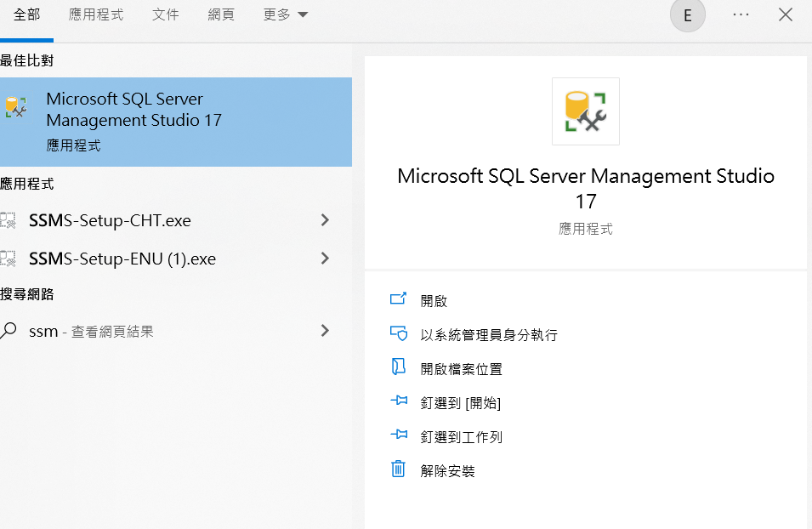Expand the ssm web search result arrow
Screen dimensions: 812x529
(x=325, y=331)
